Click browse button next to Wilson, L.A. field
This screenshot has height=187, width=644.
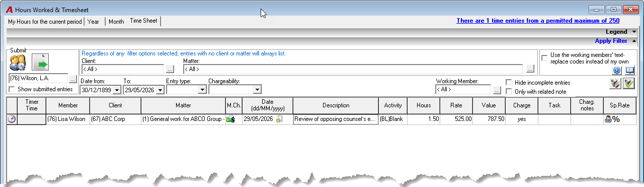pyautogui.click(x=73, y=79)
